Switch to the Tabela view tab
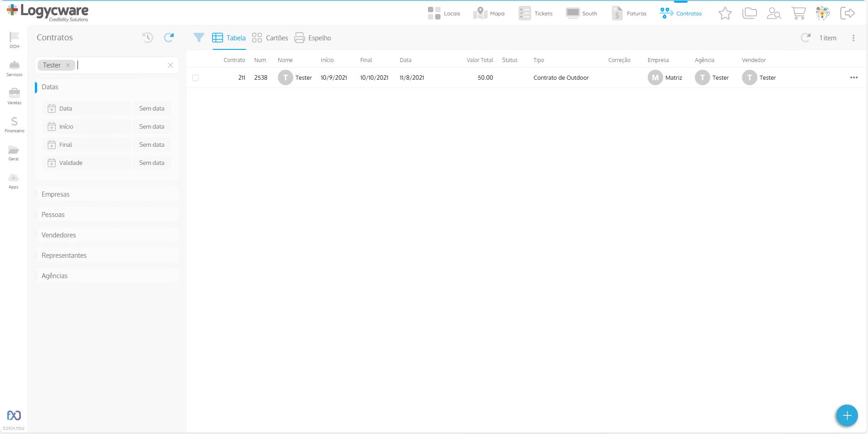868x434 pixels. (229, 38)
